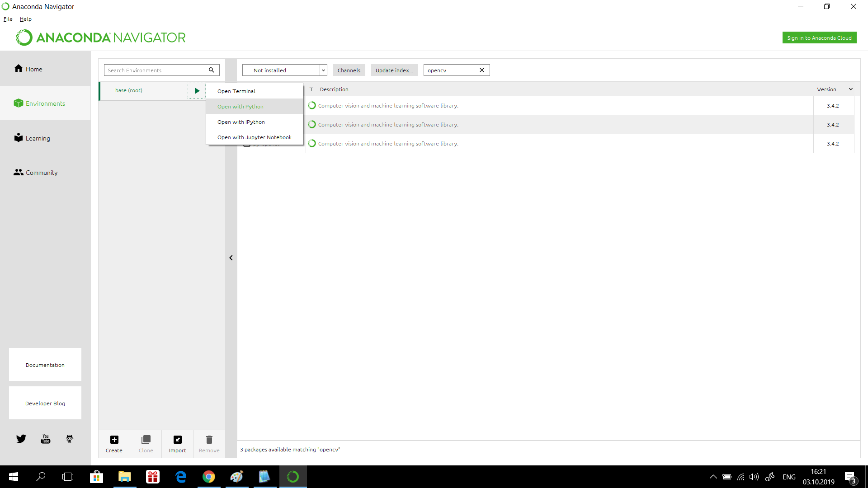The width and height of the screenshot is (868, 488).
Task: Click the Version column expander arrow
Action: click(x=852, y=89)
